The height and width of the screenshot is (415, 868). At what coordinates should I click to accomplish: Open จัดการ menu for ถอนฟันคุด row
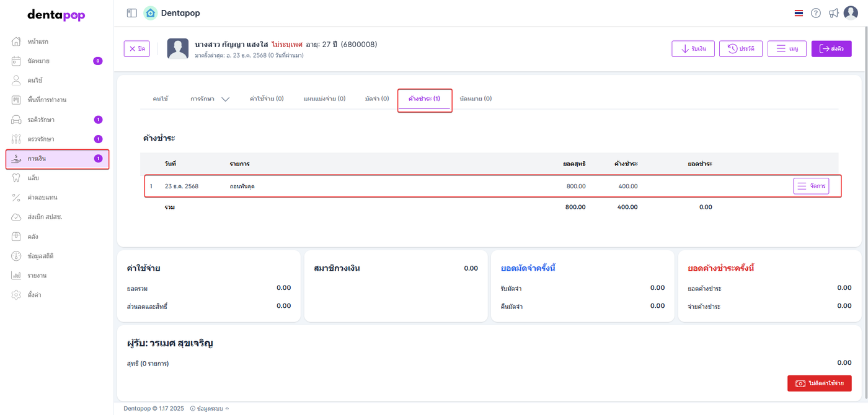(x=811, y=186)
